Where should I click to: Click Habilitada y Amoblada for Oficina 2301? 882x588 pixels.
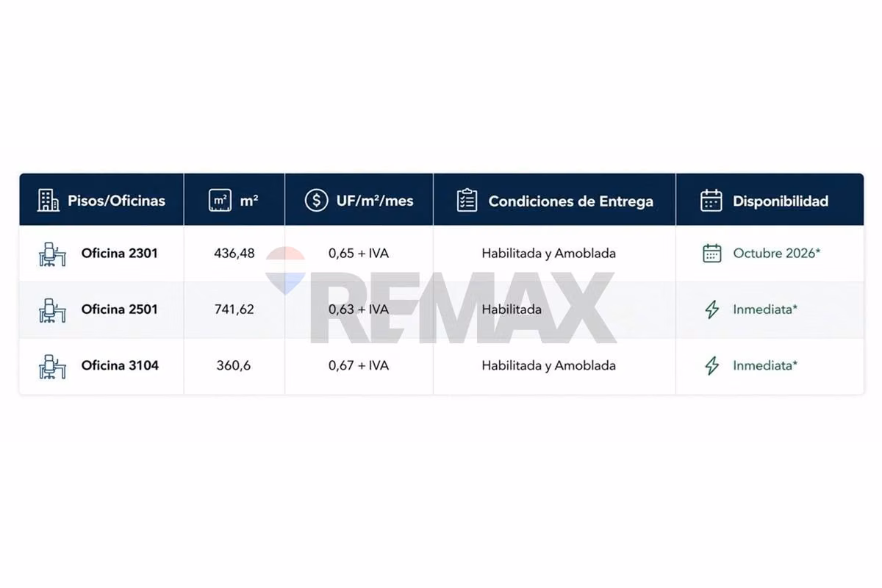[549, 254]
